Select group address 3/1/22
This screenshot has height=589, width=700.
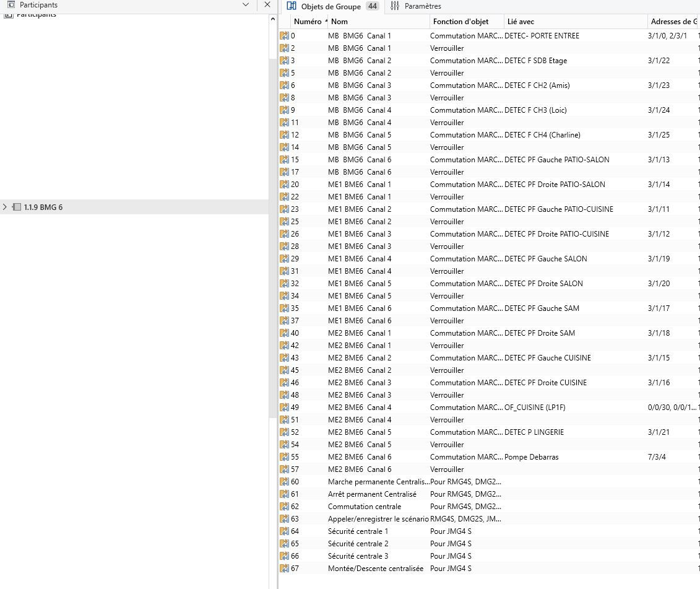tap(659, 60)
